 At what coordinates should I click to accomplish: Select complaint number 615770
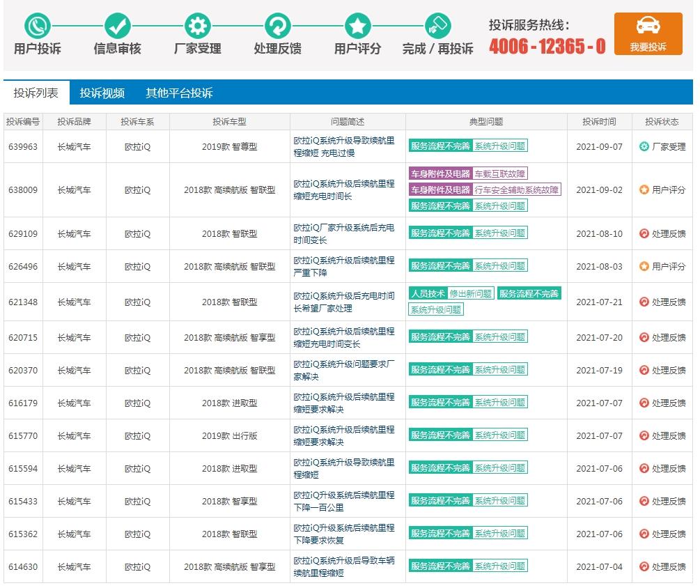click(23, 435)
